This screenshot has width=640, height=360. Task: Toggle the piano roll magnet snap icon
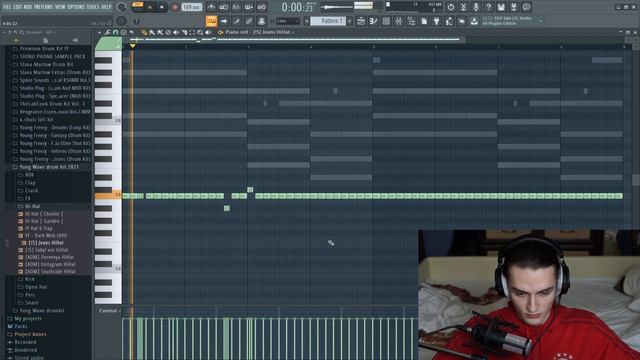coord(116,32)
